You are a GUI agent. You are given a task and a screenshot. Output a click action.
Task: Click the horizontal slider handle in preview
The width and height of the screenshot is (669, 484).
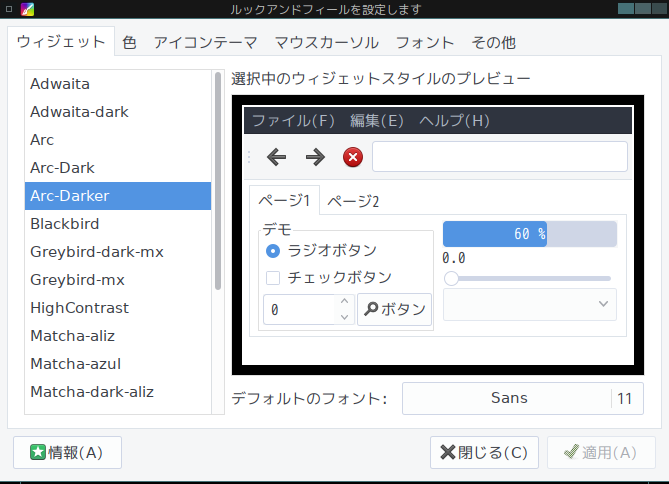point(451,278)
